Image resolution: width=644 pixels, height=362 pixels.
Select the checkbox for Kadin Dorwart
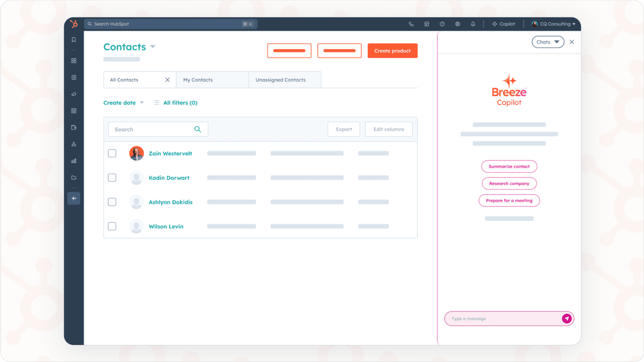[x=112, y=177]
